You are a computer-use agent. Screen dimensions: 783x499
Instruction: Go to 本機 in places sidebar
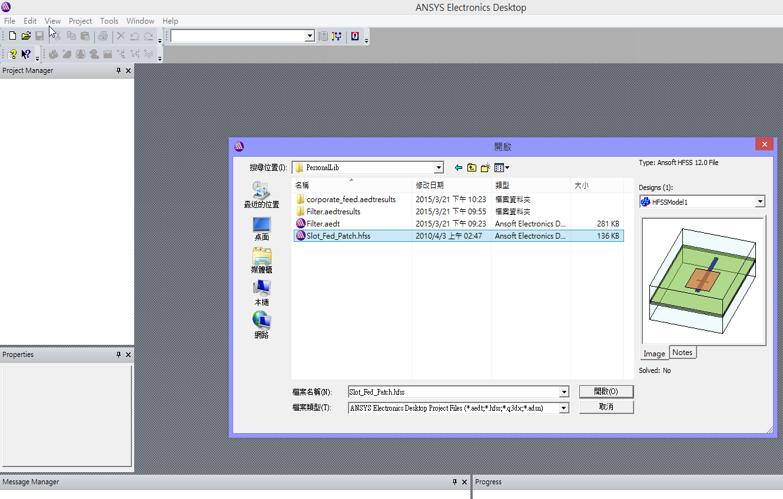(261, 293)
